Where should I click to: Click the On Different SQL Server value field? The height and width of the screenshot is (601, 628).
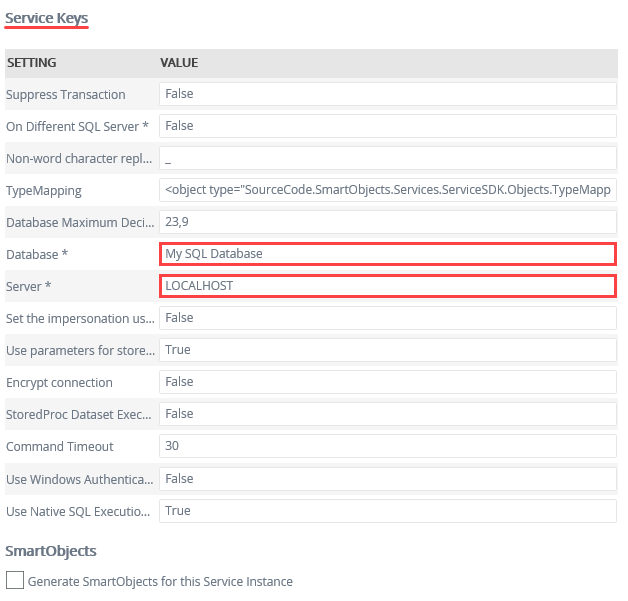[x=387, y=126]
